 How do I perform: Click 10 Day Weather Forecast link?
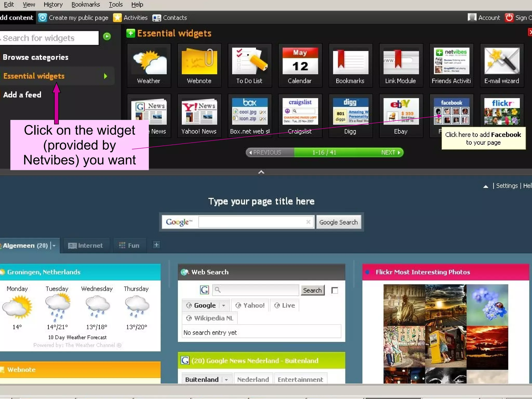(77, 337)
